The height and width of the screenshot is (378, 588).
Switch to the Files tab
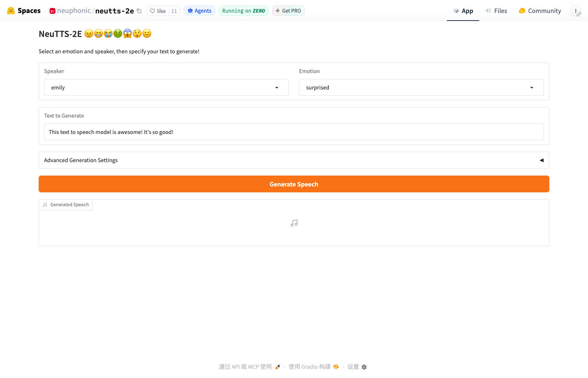pyautogui.click(x=496, y=11)
